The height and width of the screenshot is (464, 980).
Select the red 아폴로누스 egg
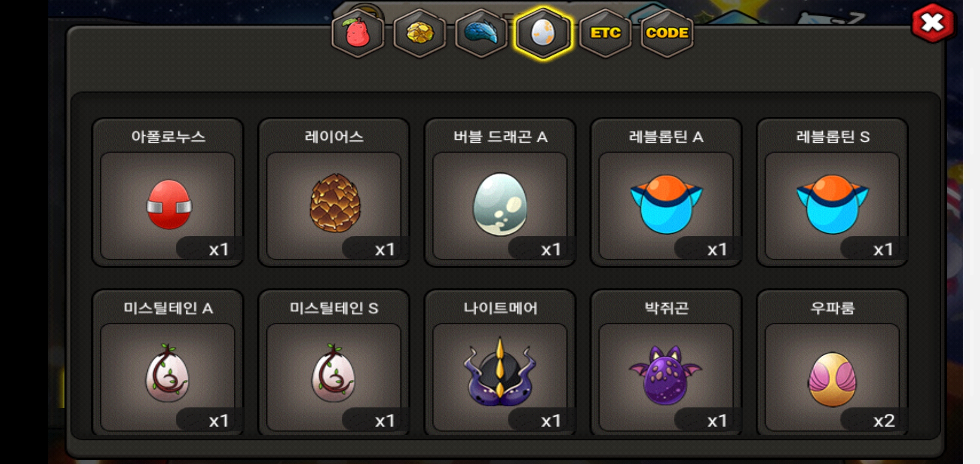coord(168,205)
